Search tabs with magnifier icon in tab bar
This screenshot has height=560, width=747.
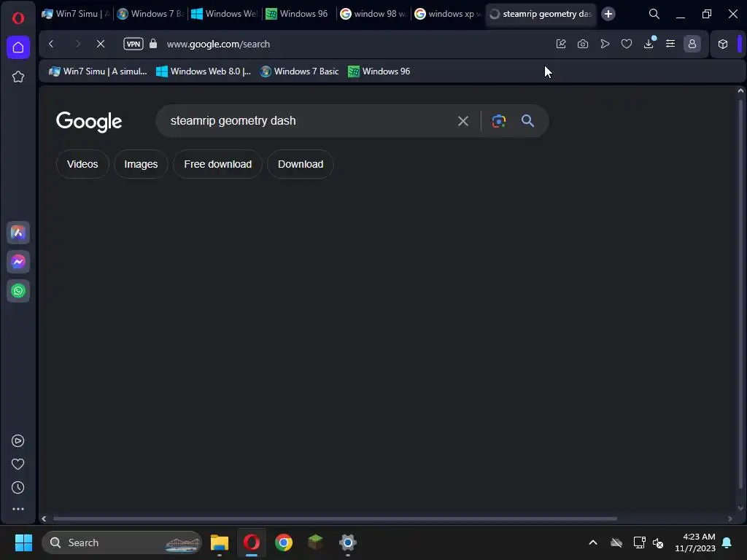pos(654,14)
